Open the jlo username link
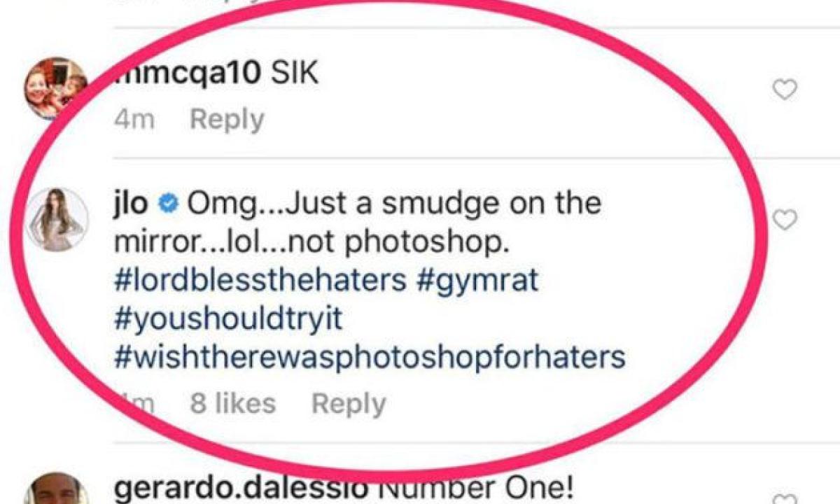The width and height of the screenshot is (840, 504). (130, 204)
